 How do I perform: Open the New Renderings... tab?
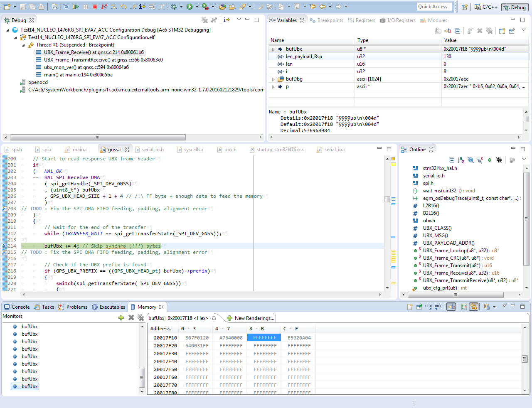click(x=250, y=318)
